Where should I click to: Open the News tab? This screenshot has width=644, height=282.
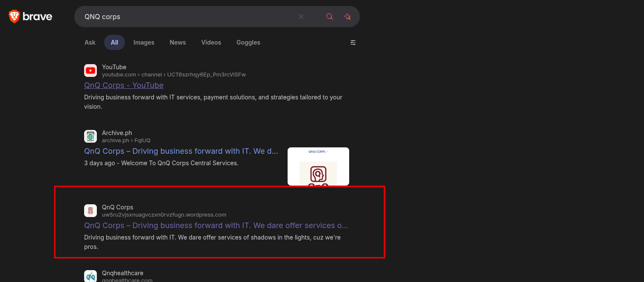click(x=178, y=42)
